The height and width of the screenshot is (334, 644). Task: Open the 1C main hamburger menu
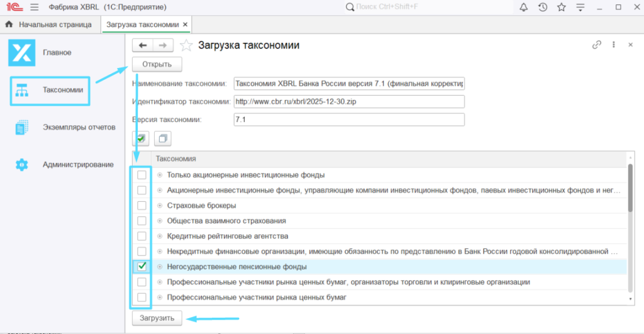point(35,7)
